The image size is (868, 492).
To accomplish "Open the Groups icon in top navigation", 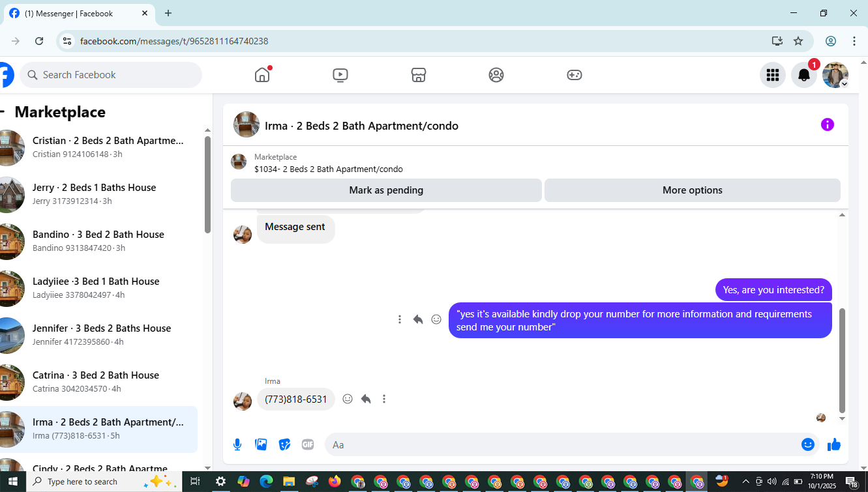I will click(496, 75).
